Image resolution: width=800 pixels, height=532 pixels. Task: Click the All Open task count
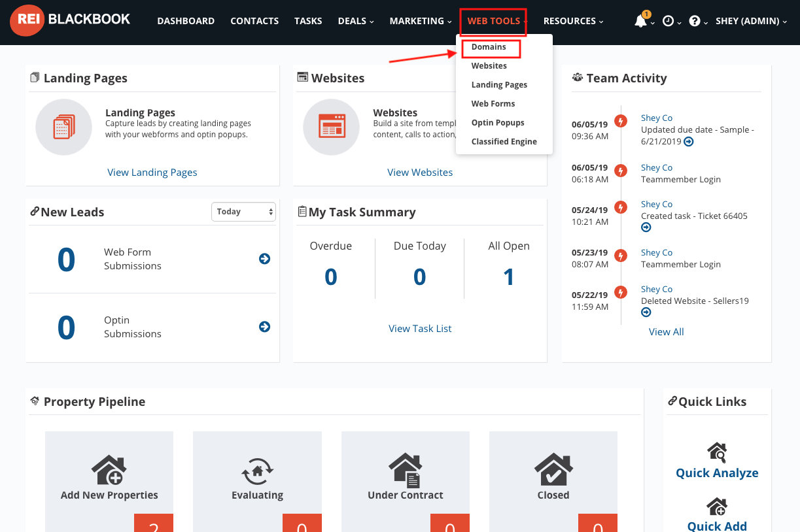(509, 277)
